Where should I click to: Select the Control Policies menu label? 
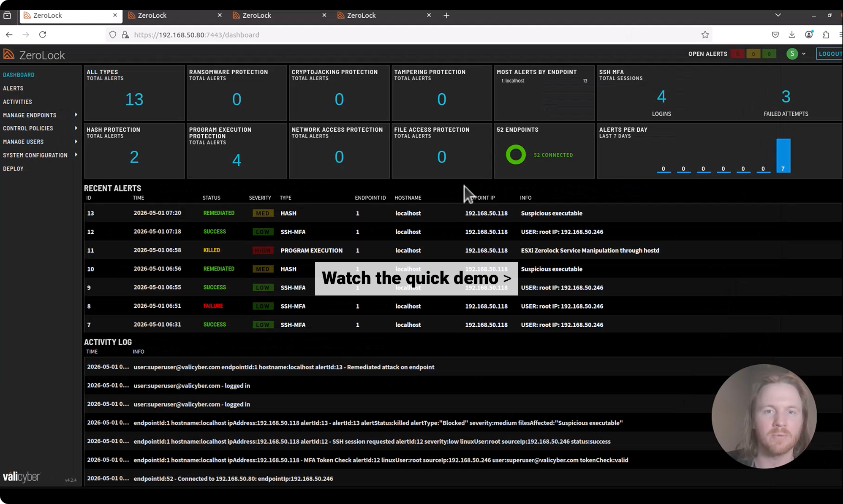(28, 128)
